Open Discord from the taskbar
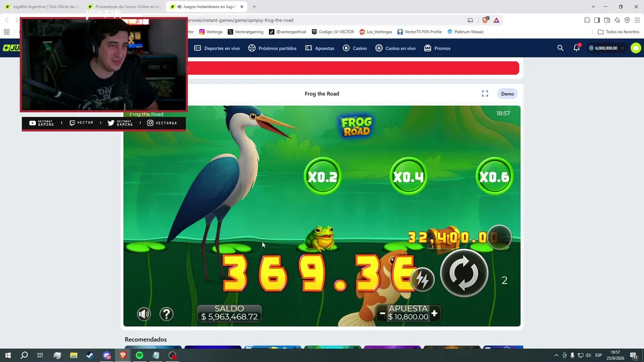 coord(107,355)
